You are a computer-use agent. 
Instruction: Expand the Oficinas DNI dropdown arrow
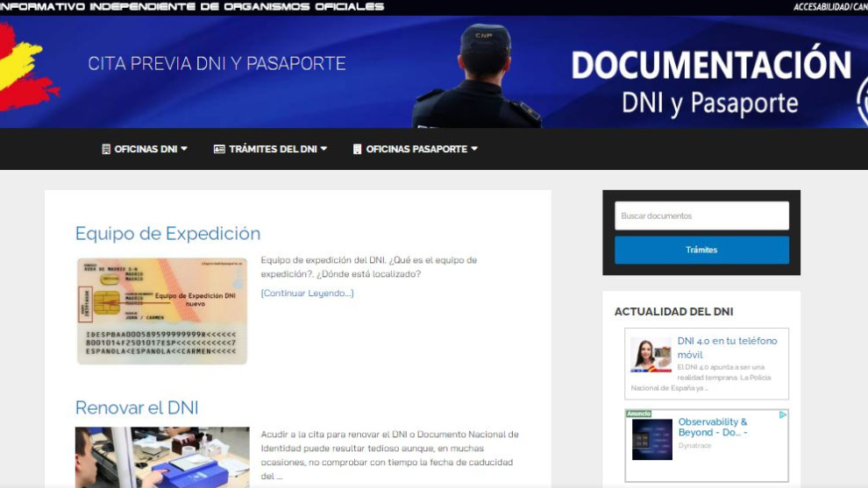coord(184,149)
